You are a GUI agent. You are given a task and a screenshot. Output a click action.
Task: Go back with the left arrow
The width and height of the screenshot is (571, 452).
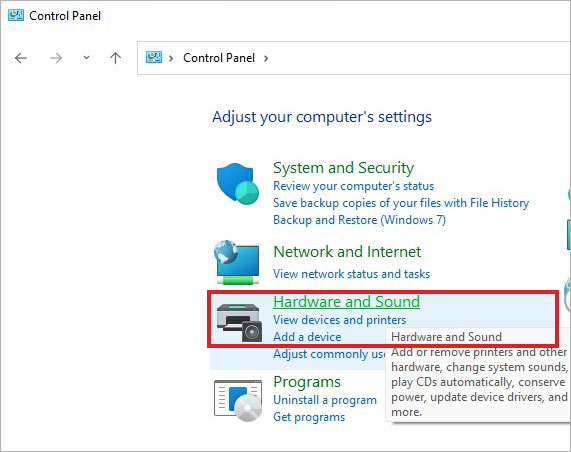[x=21, y=58]
